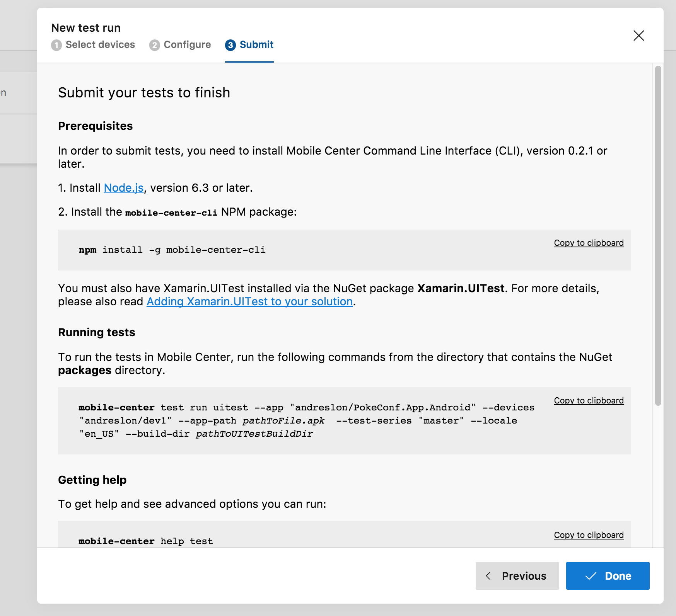
Task: Open Adding Xamarin.UITest to your solution link
Action: pos(249,301)
